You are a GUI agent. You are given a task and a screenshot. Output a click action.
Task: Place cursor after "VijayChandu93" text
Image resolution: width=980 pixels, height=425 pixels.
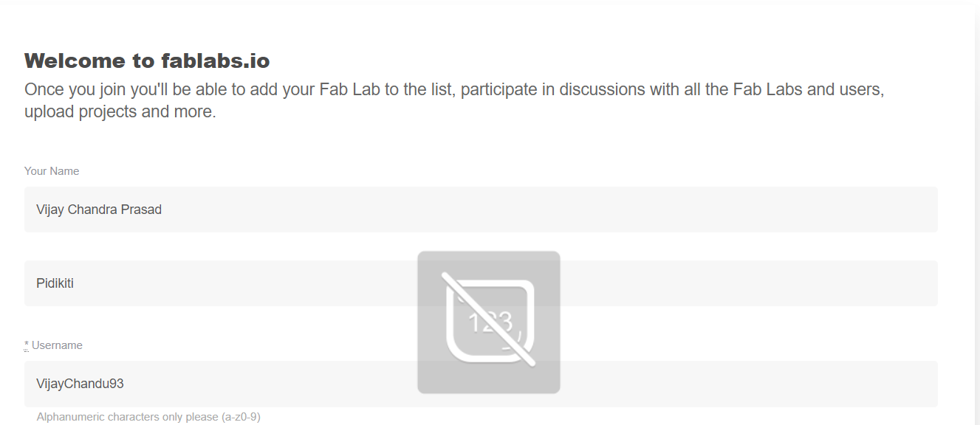coord(125,384)
